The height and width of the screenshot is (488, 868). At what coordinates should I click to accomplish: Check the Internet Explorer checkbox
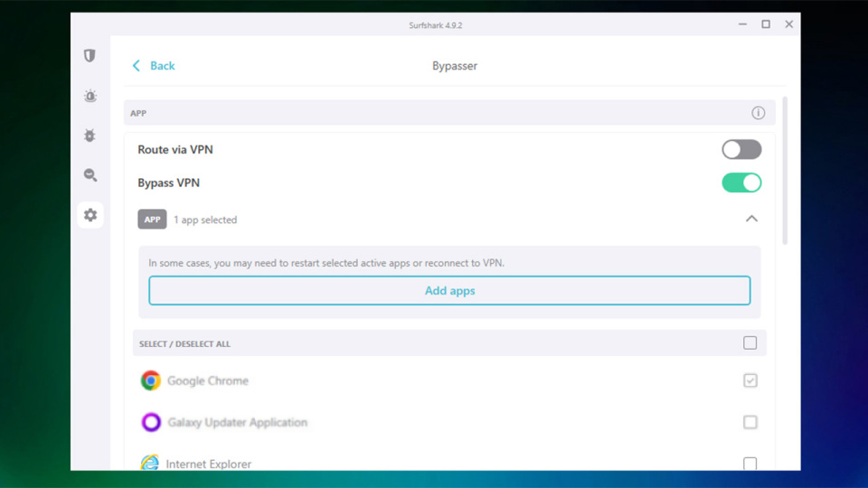(x=750, y=463)
